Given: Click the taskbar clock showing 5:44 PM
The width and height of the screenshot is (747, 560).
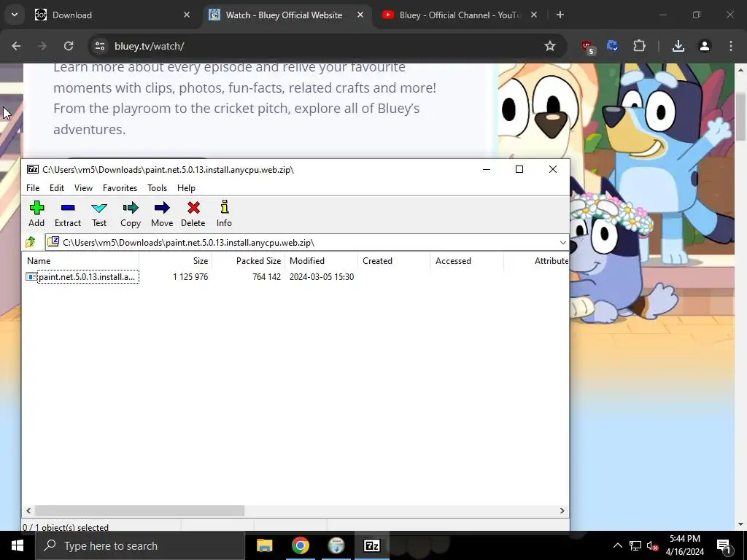Looking at the screenshot, I should (684, 545).
